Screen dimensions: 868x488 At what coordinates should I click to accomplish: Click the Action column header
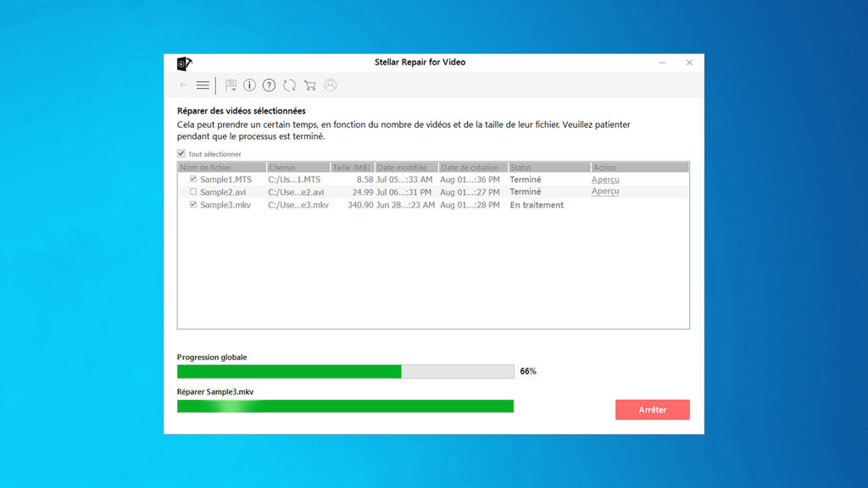coord(640,167)
